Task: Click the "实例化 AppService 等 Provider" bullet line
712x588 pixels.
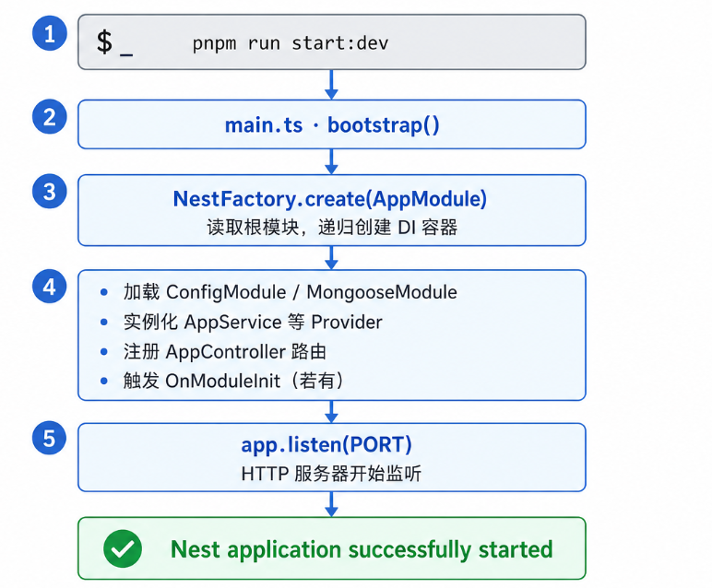Action: tap(253, 322)
